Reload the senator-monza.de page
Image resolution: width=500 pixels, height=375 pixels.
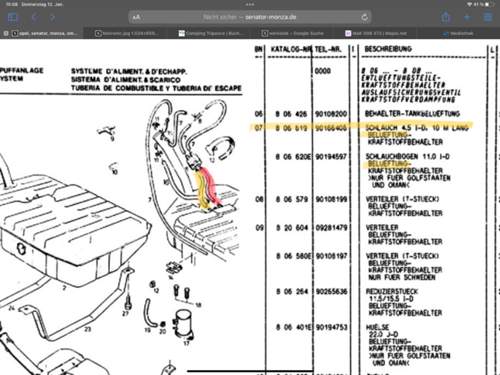click(364, 17)
